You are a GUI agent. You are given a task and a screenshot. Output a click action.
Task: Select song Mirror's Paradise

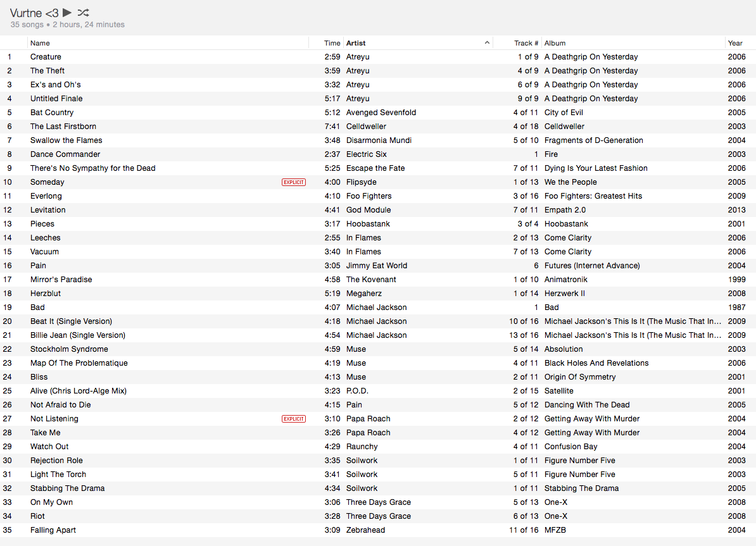coord(61,280)
